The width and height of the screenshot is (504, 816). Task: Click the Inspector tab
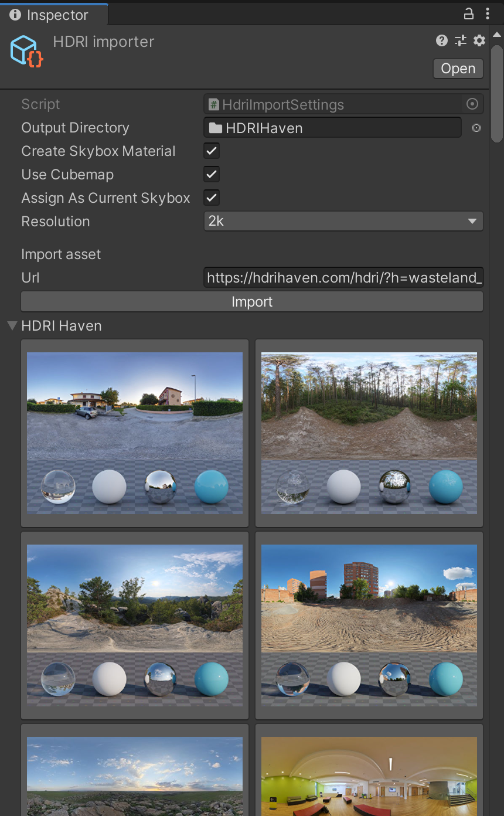tap(53, 15)
